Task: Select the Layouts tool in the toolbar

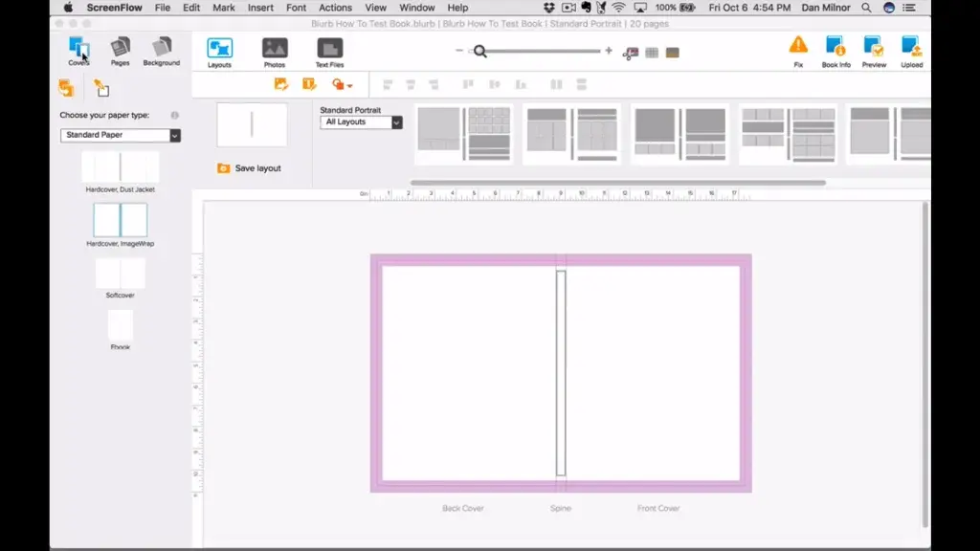Action: (219, 50)
